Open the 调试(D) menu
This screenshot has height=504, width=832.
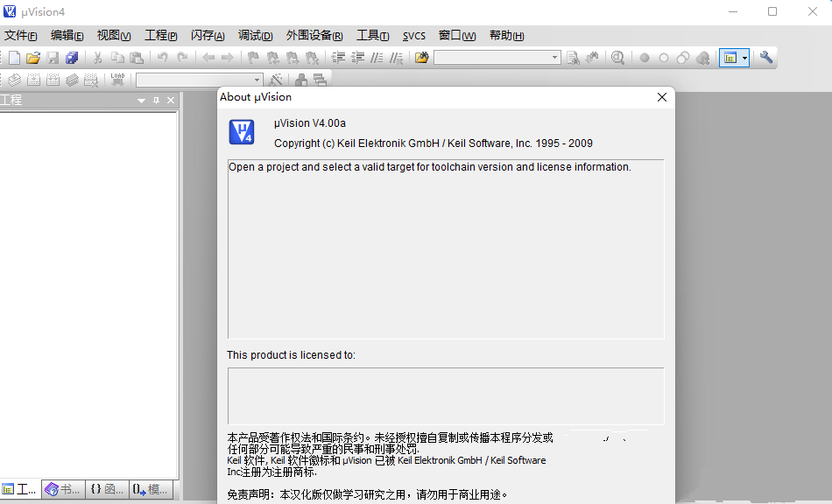pyautogui.click(x=255, y=36)
